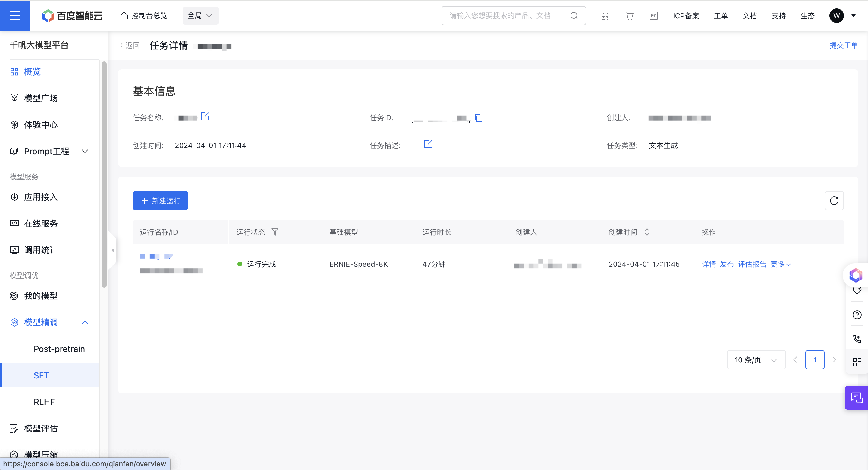Open the shopping cart icon

629,15
